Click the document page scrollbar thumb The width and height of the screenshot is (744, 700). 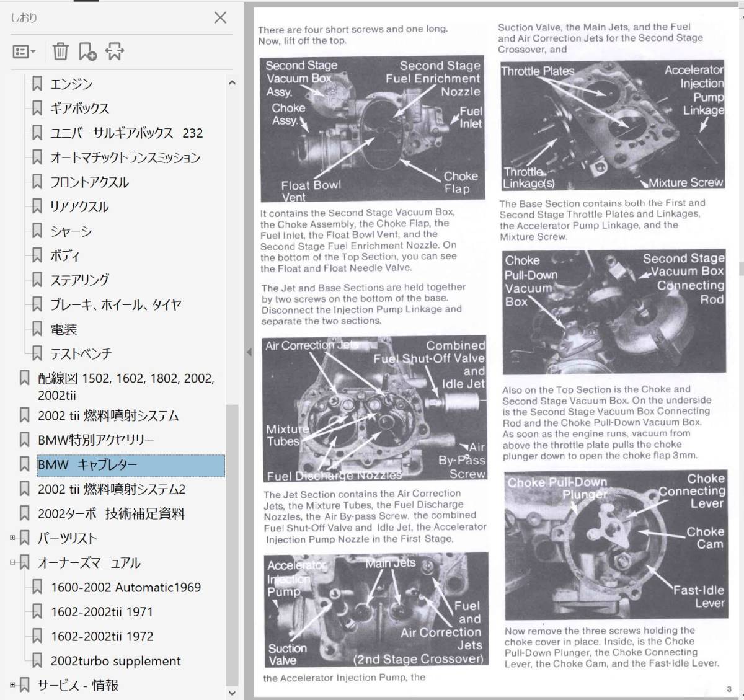(740, 268)
